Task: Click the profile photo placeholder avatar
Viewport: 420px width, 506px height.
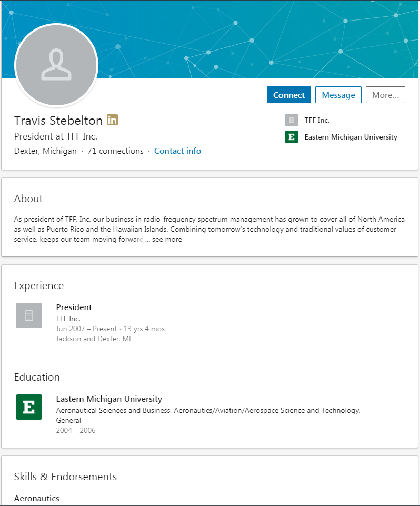Action: coord(56,65)
